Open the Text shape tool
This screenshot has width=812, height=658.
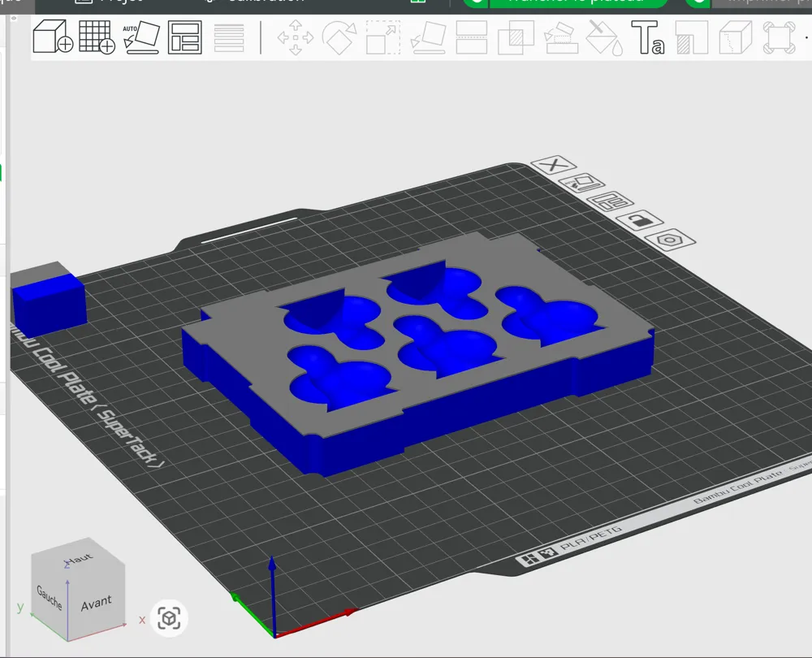648,37
